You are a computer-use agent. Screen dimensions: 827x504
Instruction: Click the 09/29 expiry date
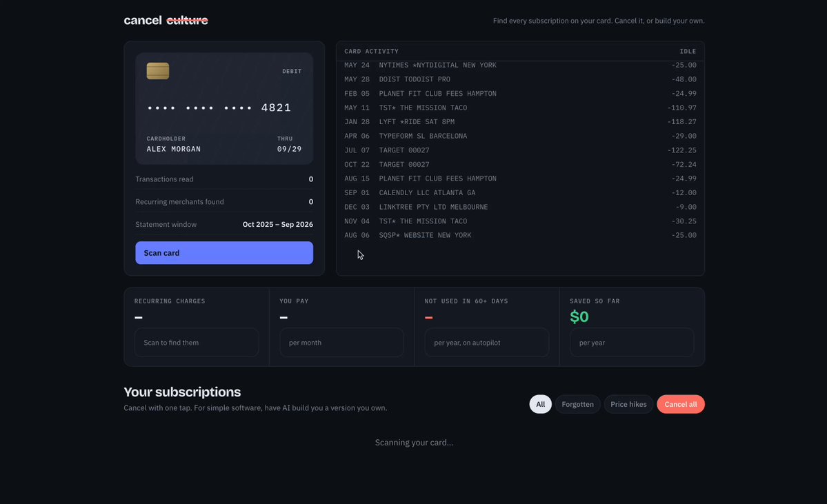[x=290, y=149]
